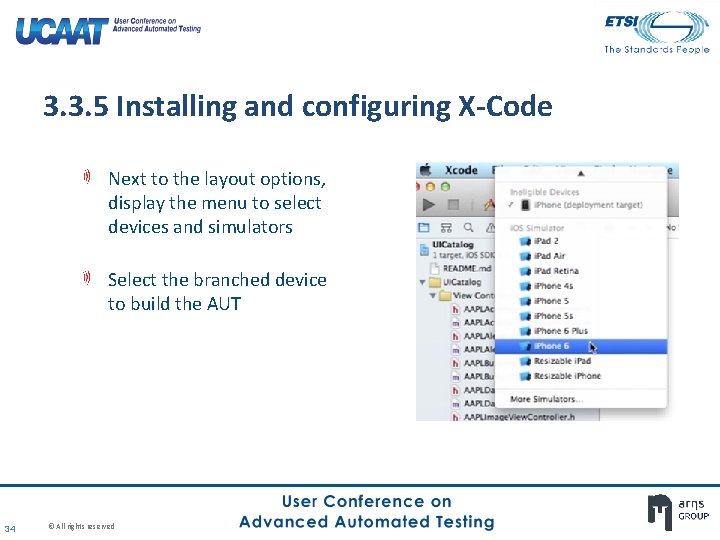
Task: Show the Issue navigator warning icon
Action: [x=490, y=228]
